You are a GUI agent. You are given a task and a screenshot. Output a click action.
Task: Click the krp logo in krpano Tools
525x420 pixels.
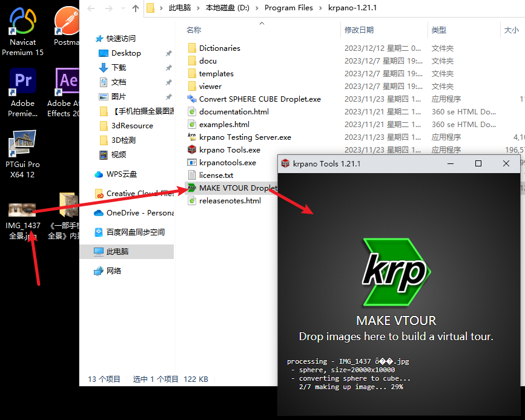(396, 272)
